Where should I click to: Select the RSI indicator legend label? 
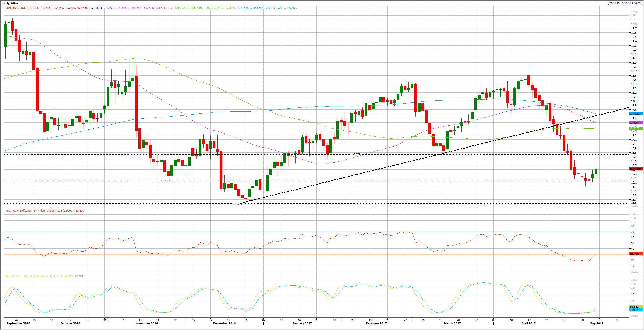pyautogui.click(x=45, y=211)
